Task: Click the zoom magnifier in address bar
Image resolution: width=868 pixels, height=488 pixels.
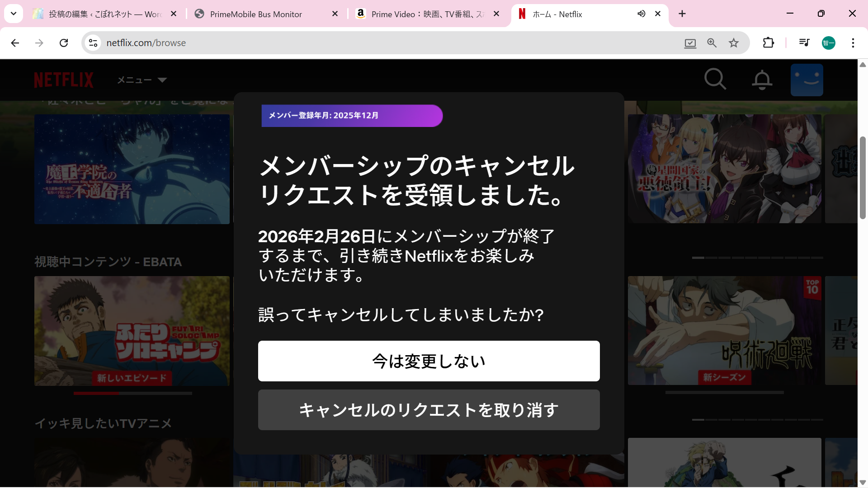Action: (712, 43)
